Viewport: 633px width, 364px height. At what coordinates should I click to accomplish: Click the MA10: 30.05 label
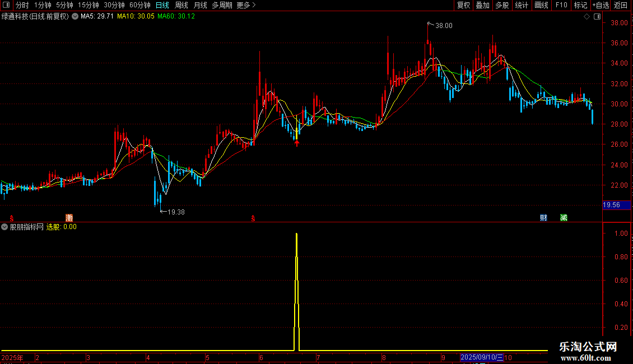(x=136, y=17)
